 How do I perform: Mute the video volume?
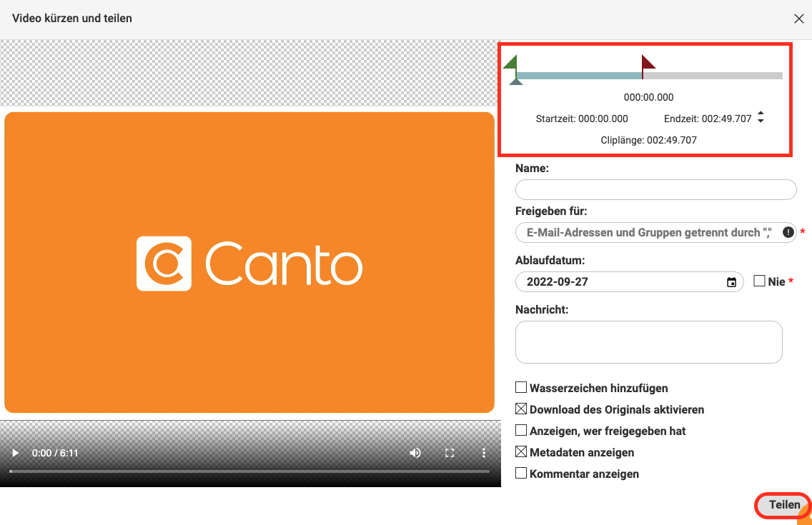(415, 453)
